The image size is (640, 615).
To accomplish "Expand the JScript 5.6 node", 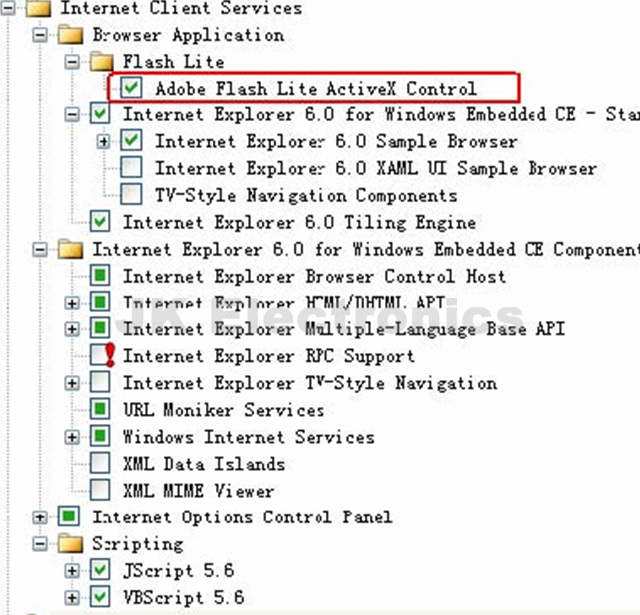I will [x=72, y=571].
